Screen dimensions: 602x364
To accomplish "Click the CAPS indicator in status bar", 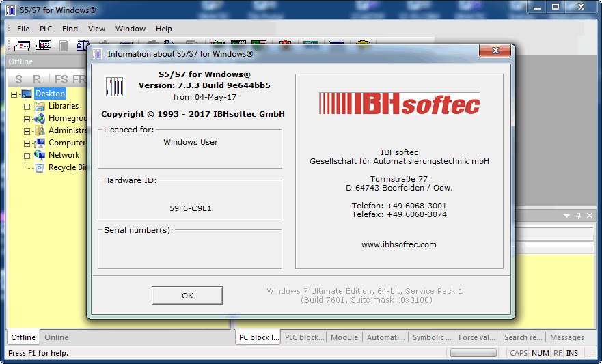I will (x=519, y=353).
